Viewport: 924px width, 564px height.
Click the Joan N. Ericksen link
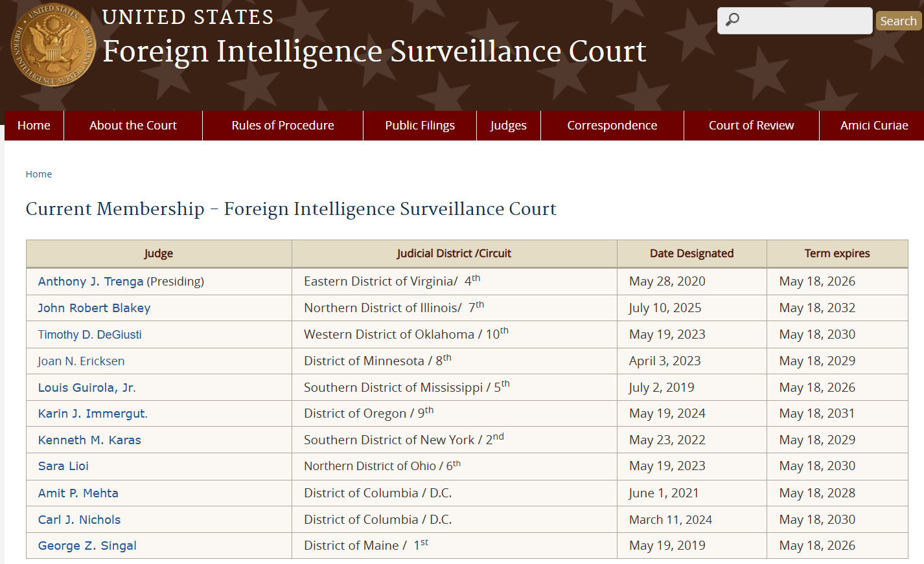(81, 361)
